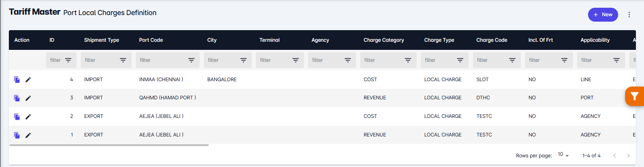
Task: Go to the next page of results
Action: tap(628, 155)
